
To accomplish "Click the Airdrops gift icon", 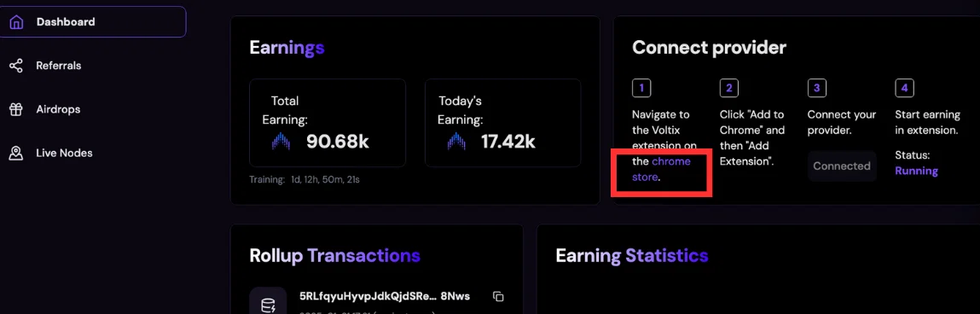I will pos(16,109).
